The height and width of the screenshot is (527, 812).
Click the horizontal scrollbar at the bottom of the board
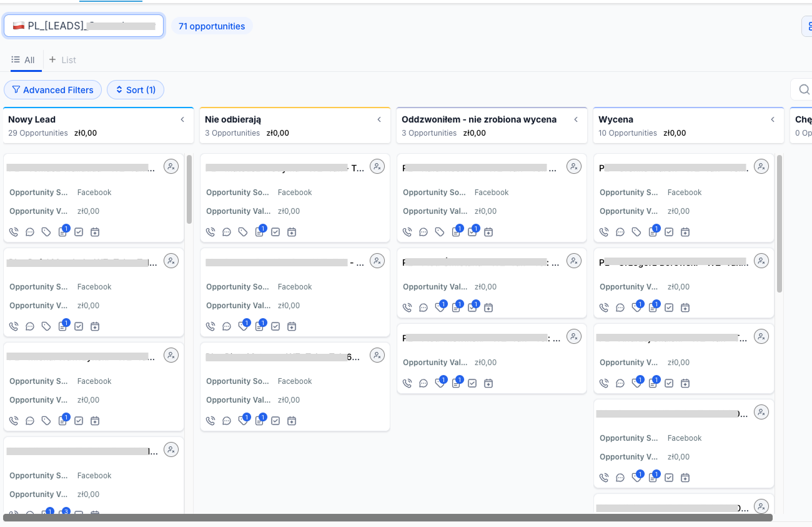(x=387, y=518)
